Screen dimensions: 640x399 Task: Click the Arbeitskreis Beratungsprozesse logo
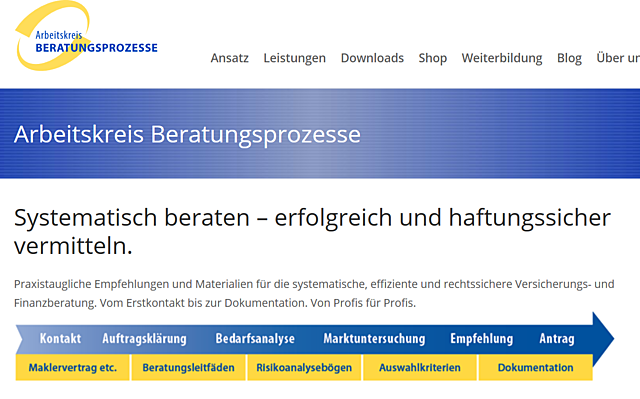86,36
